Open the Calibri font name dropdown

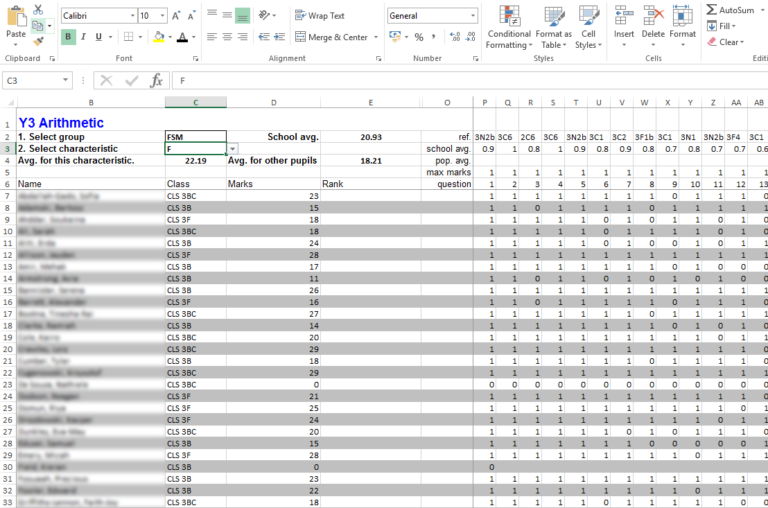(132, 16)
